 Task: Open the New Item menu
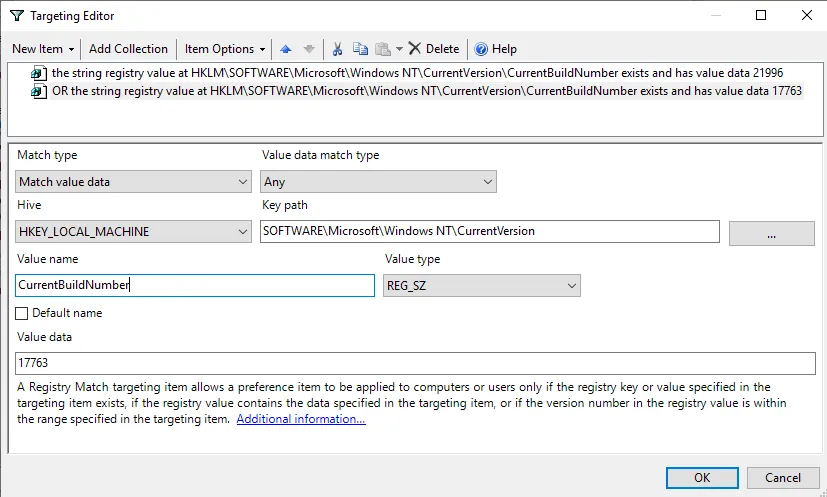(43, 49)
